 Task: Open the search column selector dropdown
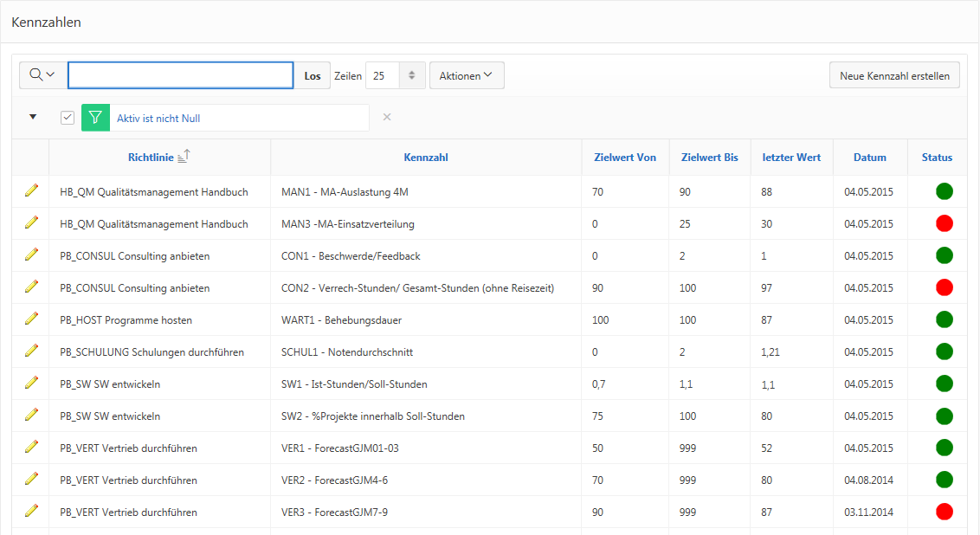point(42,75)
